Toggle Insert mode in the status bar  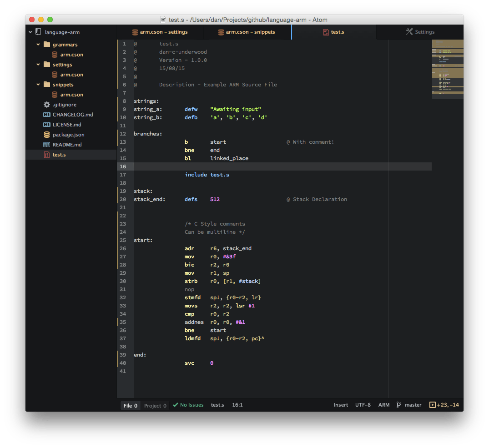[x=341, y=405]
